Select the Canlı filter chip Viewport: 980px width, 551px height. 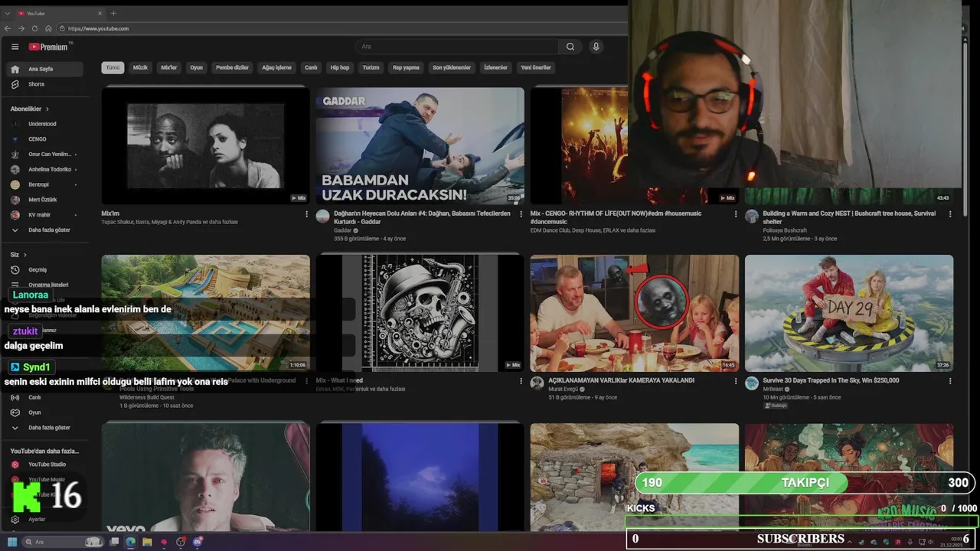coord(311,67)
